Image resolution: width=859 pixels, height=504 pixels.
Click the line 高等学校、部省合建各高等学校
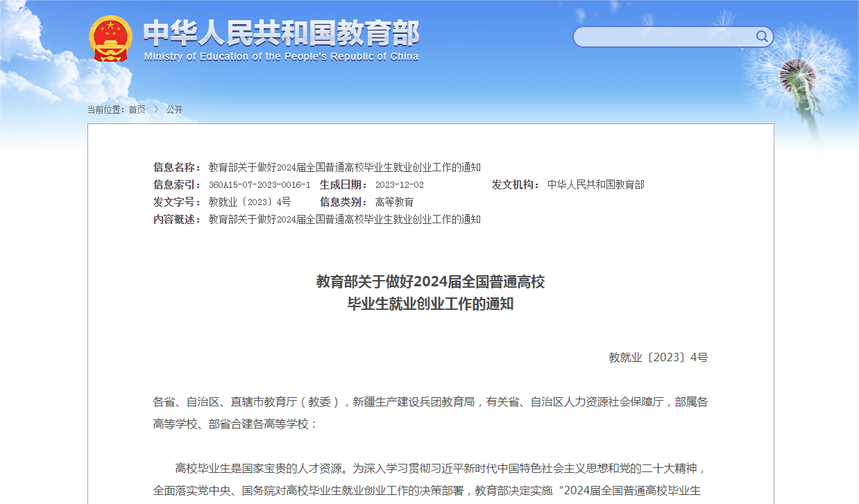(x=236, y=424)
